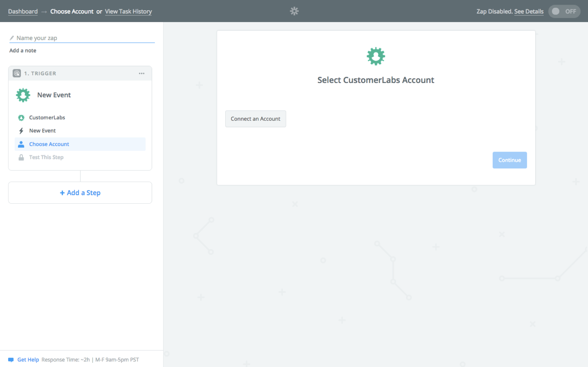Click the Zapier spinner icon in top bar
This screenshot has width=588, height=367.
pyautogui.click(x=294, y=11)
